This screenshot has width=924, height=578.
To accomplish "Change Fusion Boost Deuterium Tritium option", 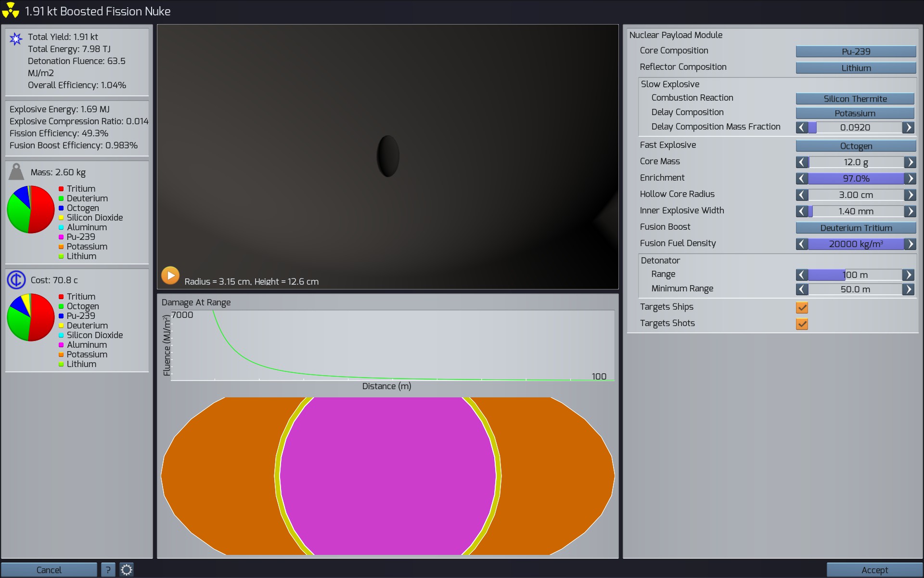I will [x=855, y=228].
